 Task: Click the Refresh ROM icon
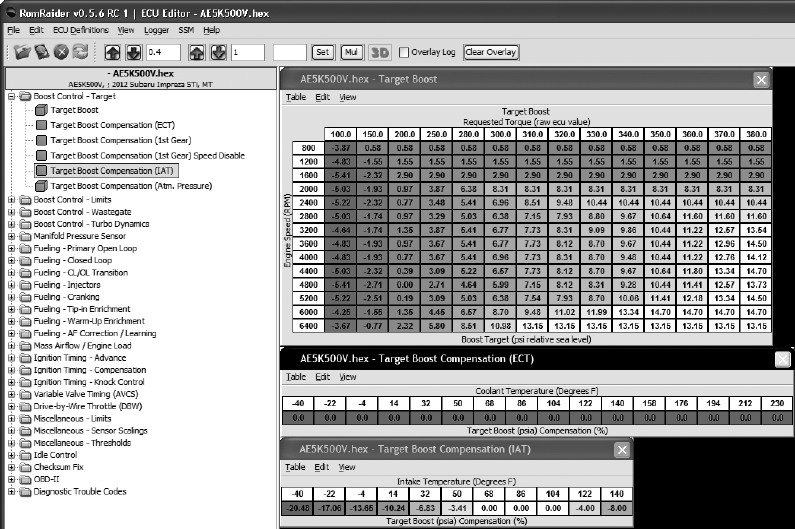80,52
